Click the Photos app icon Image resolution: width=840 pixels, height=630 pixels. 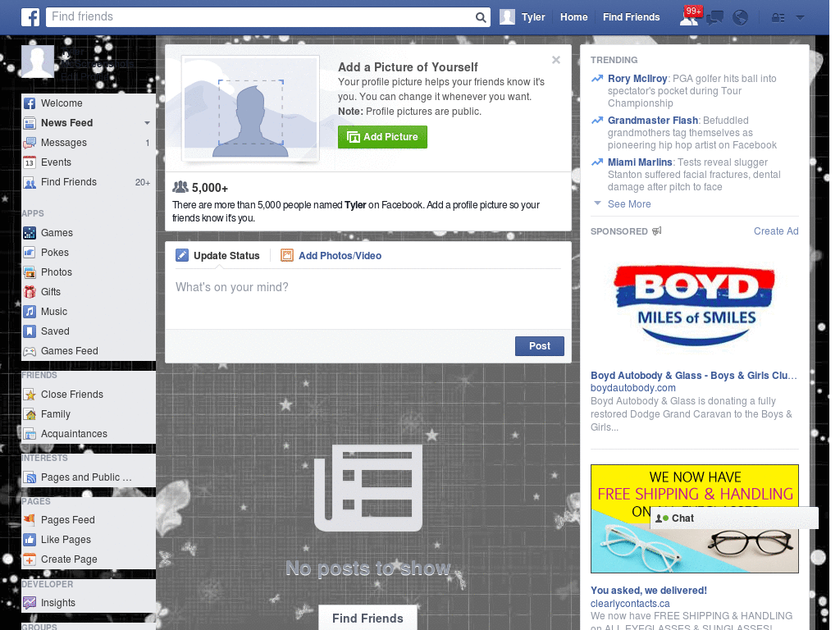tap(30, 272)
